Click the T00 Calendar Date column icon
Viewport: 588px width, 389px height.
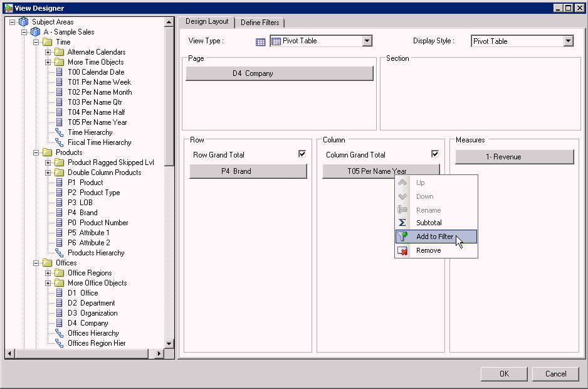[60, 72]
